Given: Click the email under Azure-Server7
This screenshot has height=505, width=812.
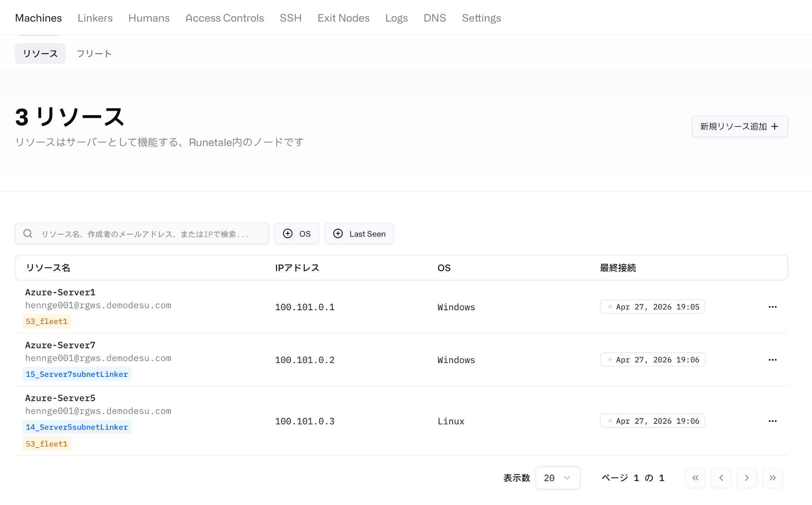Looking at the screenshot, I should tap(98, 358).
